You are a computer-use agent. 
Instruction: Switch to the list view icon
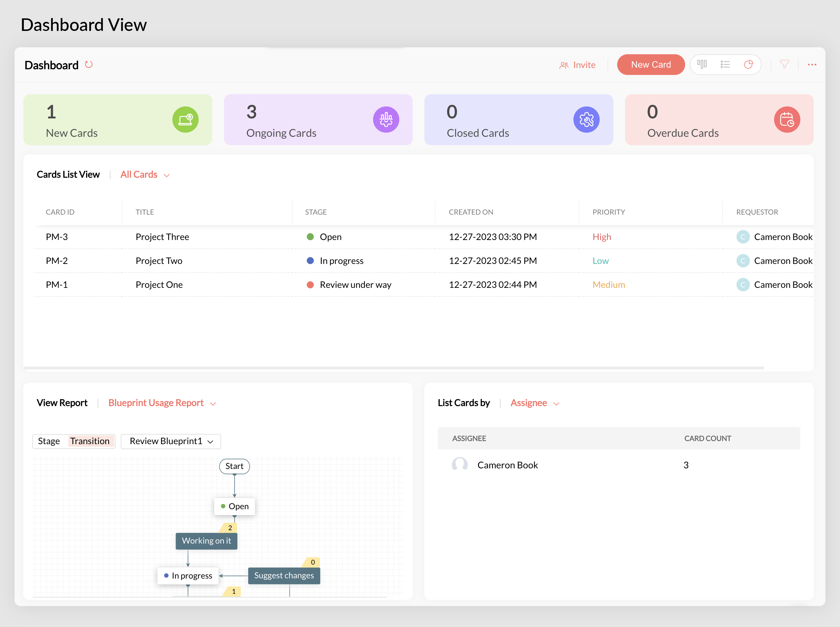(725, 64)
